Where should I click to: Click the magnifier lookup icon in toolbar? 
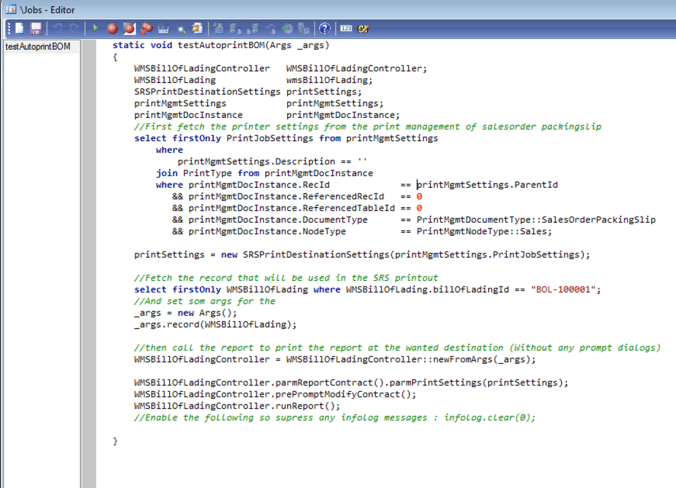181,29
